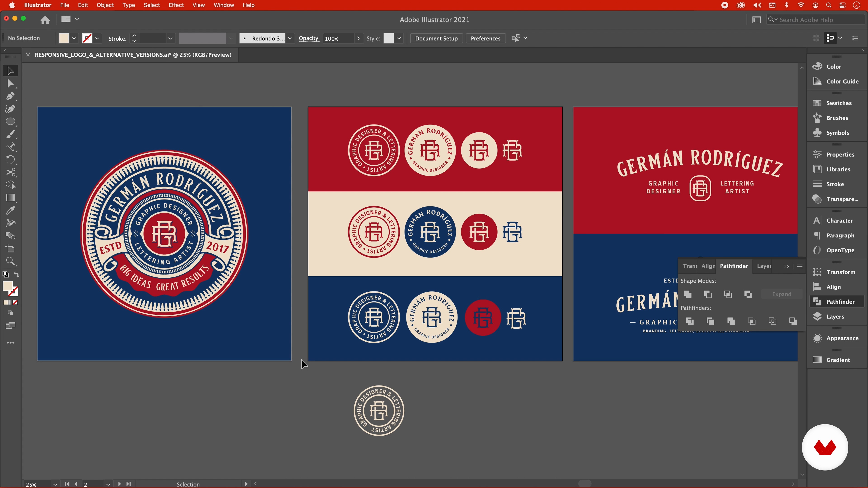Click the fill color swatch in control bar
The height and width of the screenshot is (488, 868).
(x=64, y=38)
